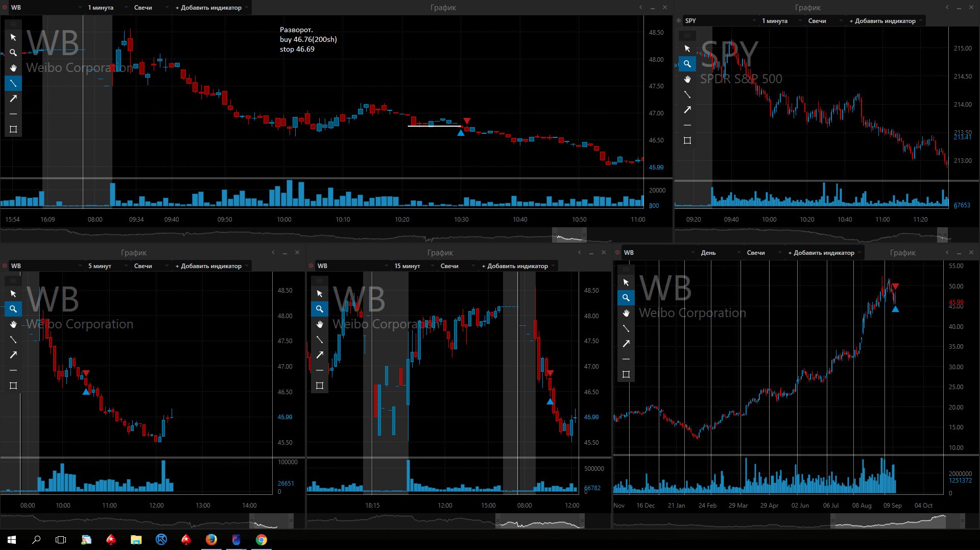Click navigator range slider under SPY chart
The height and width of the screenshot is (550, 980).
coord(943,235)
